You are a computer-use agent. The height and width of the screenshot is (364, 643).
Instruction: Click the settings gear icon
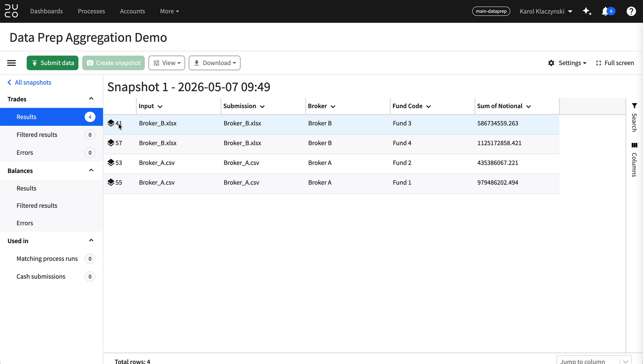551,63
